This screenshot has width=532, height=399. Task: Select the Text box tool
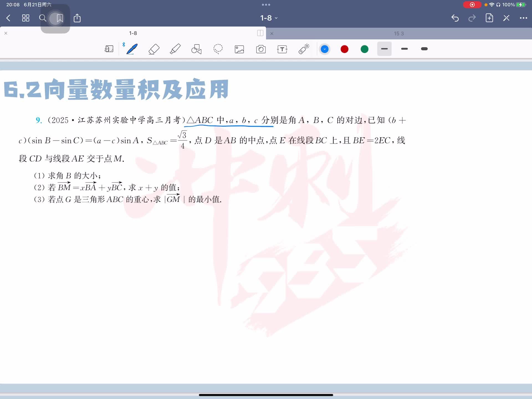click(282, 49)
